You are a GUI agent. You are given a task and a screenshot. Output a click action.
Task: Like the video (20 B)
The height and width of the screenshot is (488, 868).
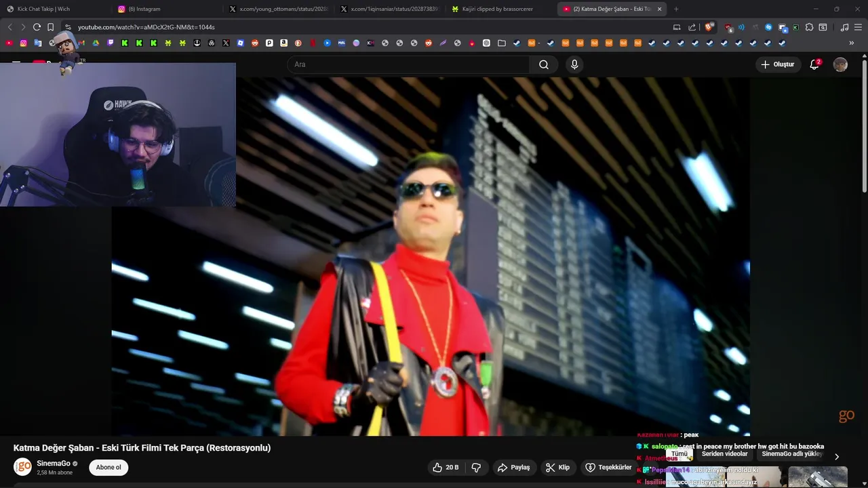tap(446, 467)
